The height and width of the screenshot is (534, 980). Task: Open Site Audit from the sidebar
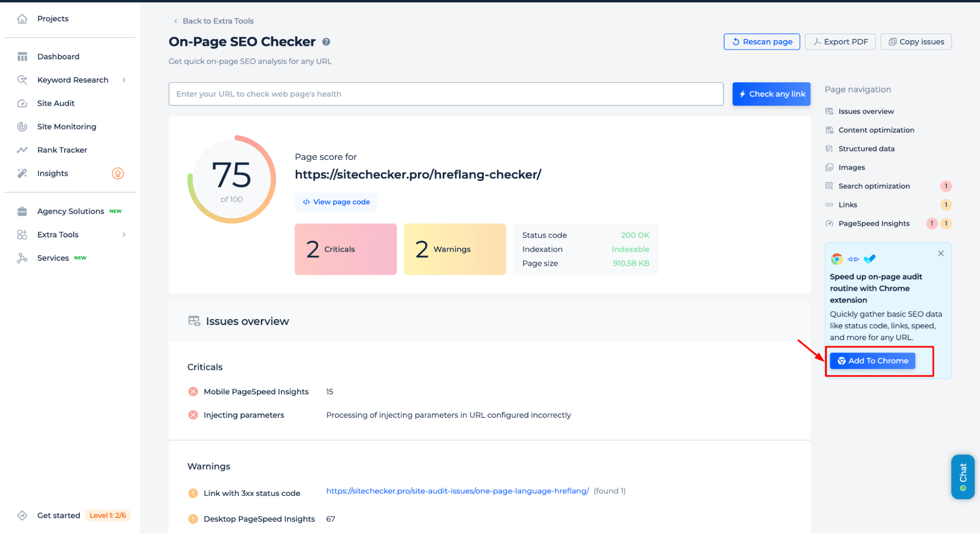(x=56, y=103)
